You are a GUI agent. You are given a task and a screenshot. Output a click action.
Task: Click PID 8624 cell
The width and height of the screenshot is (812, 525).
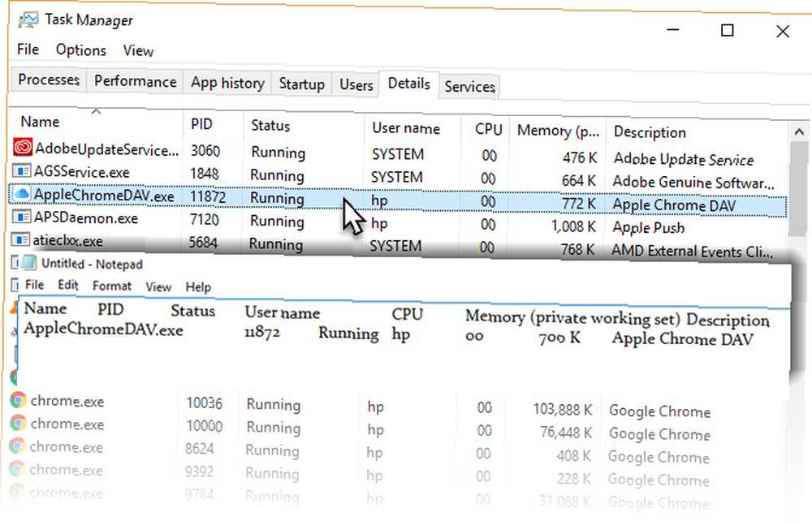coord(199,448)
